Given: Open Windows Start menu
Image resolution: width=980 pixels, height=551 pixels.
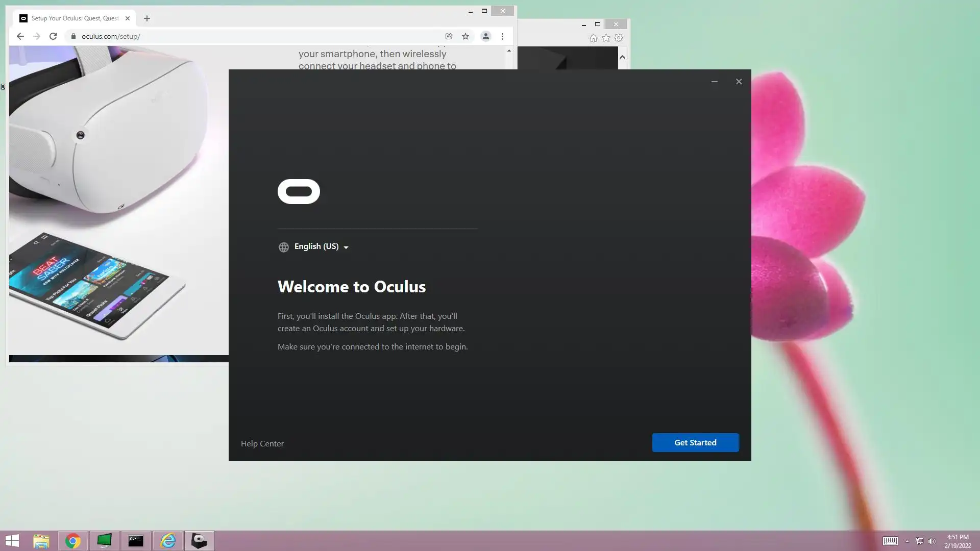Looking at the screenshot, I should pos(12,540).
